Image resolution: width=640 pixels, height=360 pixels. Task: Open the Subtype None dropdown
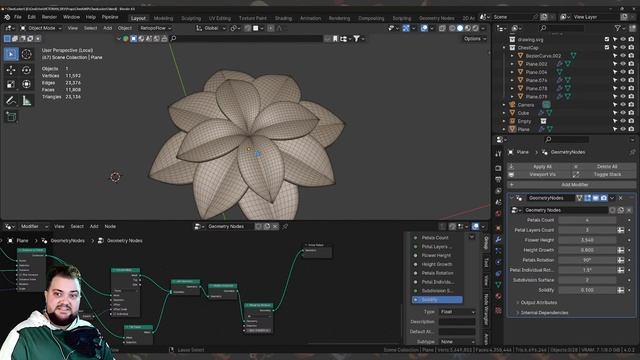coord(457,342)
